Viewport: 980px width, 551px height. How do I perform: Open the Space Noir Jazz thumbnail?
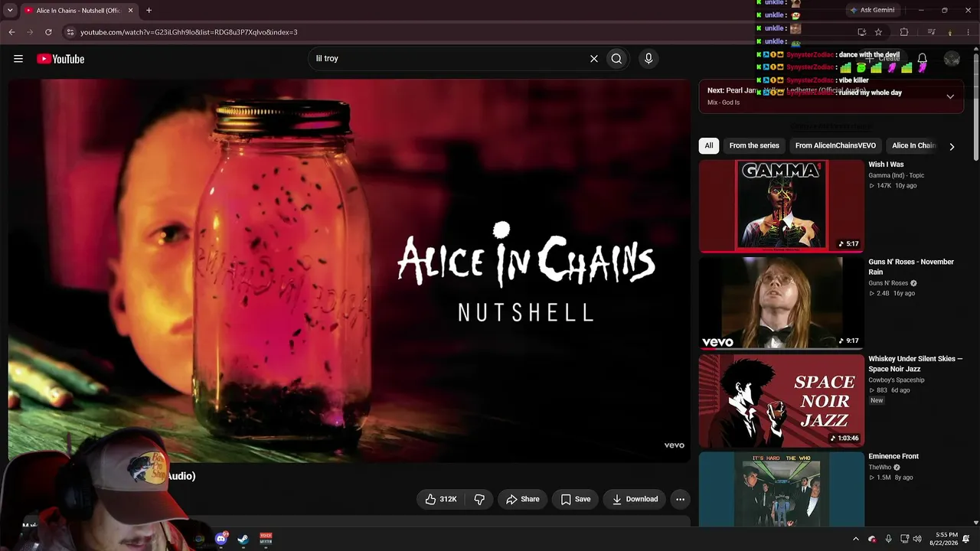point(782,401)
